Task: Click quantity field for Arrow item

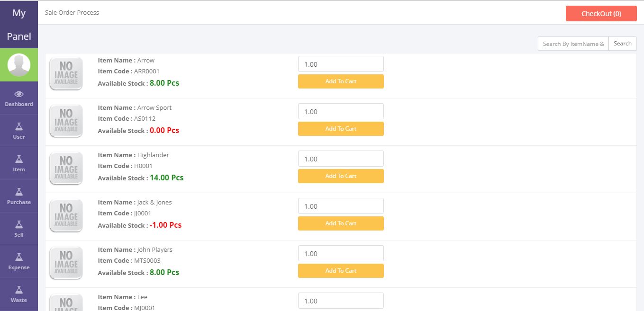Action: pyautogui.click(x=341, y=64)
